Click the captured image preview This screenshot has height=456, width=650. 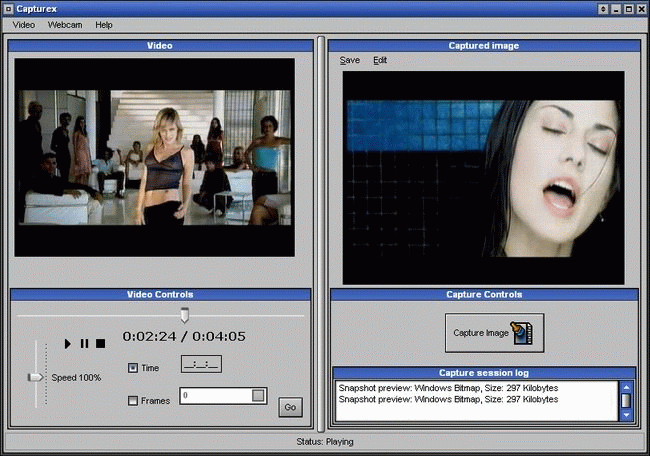tap(483, 176)
